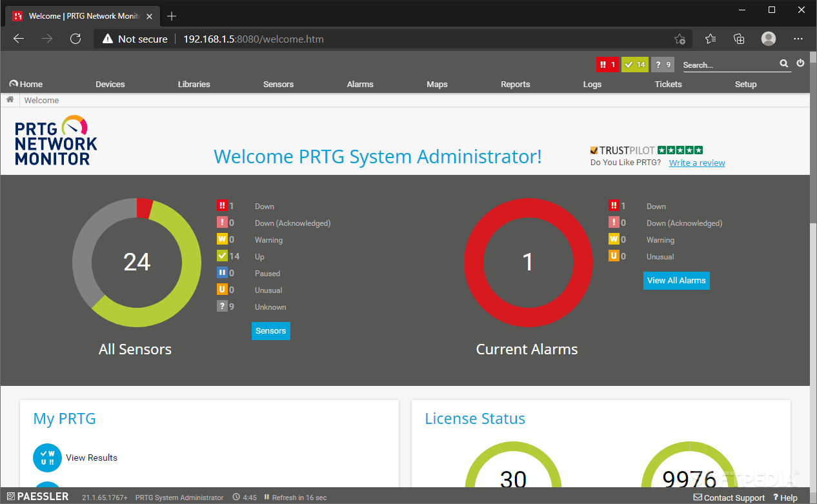The width and height of the screenshot is (817, 504).
Task: Click the browser address bar
Action: tap(392, 39)
